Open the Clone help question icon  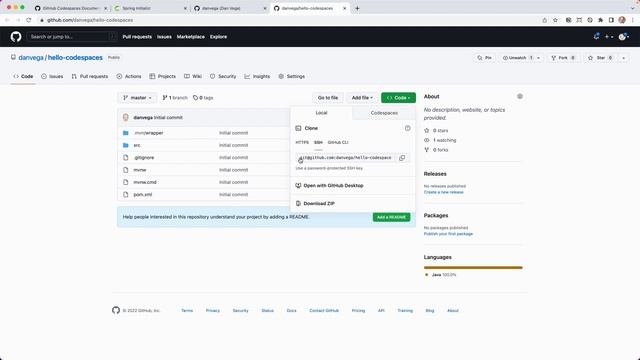(x=407, y=128)
